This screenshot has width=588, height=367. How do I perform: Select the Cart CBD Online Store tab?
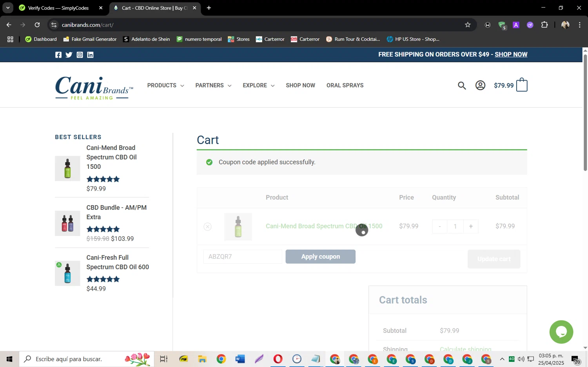click(x=154, y=8)
